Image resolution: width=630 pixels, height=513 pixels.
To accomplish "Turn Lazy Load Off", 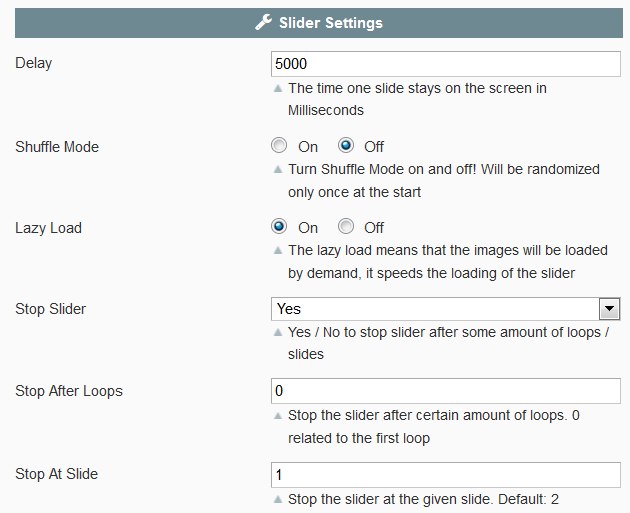I will [346, 227].
